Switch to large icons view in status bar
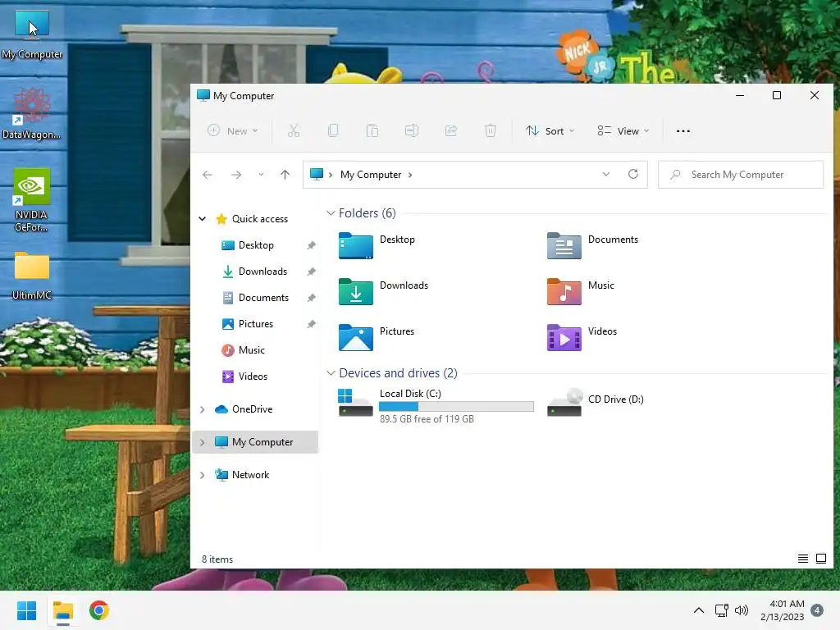This screenshot has width=840, height=630. pos(820,559)
